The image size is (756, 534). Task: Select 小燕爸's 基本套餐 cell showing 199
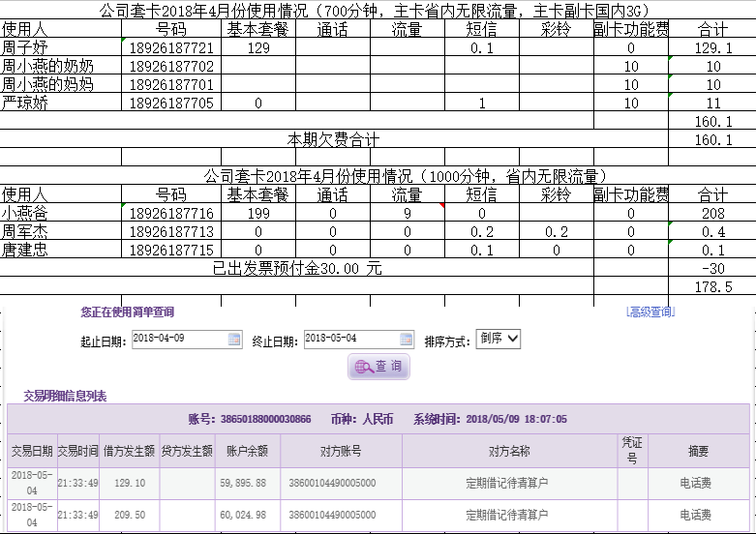(x=258, y=213)
